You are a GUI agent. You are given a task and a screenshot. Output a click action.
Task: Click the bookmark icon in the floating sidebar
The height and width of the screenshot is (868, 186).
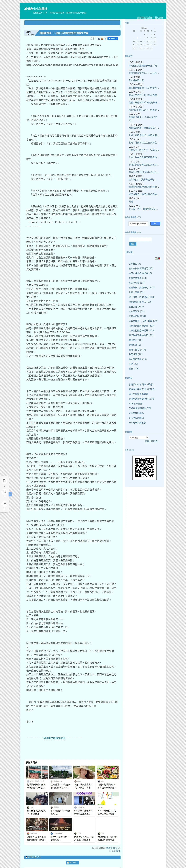pyautogui.click(x=4, y=481)
